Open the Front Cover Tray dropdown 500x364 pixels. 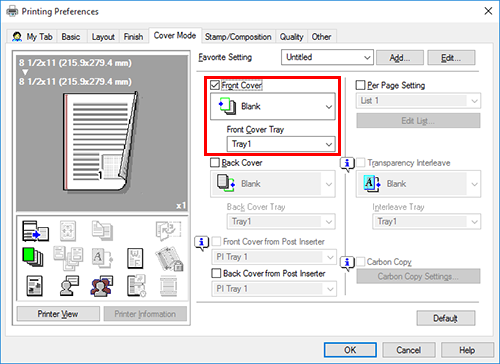click(x=281, y=144)
